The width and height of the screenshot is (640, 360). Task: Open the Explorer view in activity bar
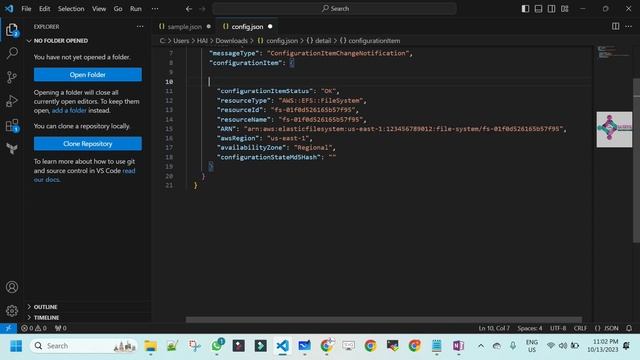(12, 30)
